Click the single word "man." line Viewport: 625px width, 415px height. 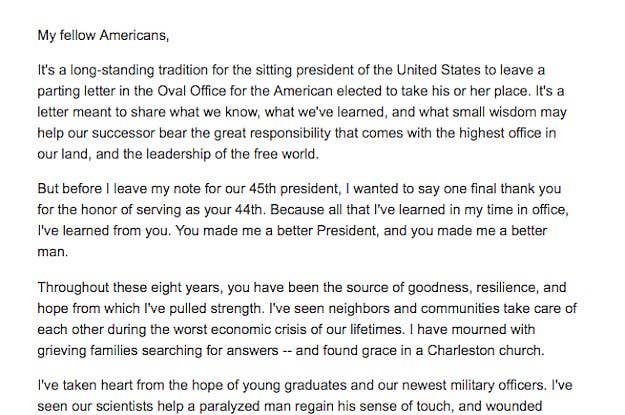(52, 255)
